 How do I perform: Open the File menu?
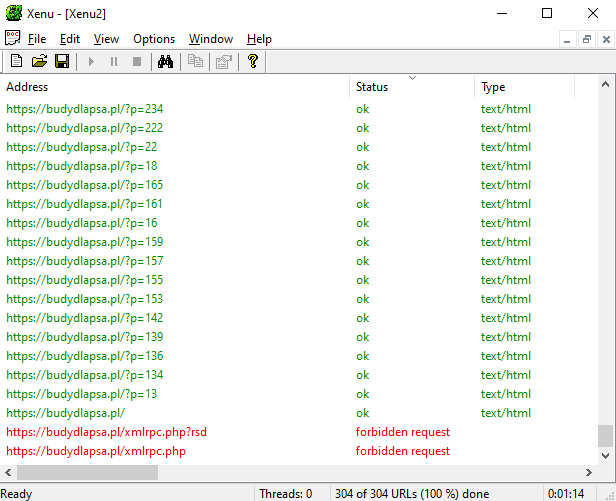[37, 39]
